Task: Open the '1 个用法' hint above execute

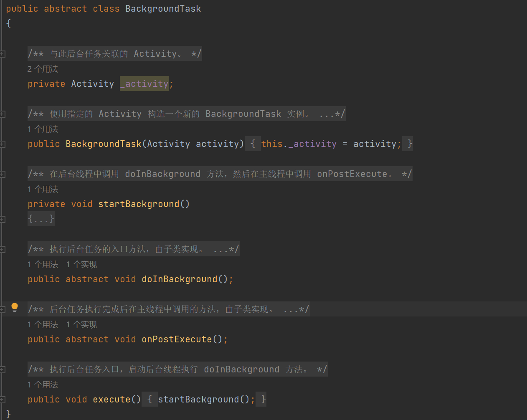Action: pos(43,385)
